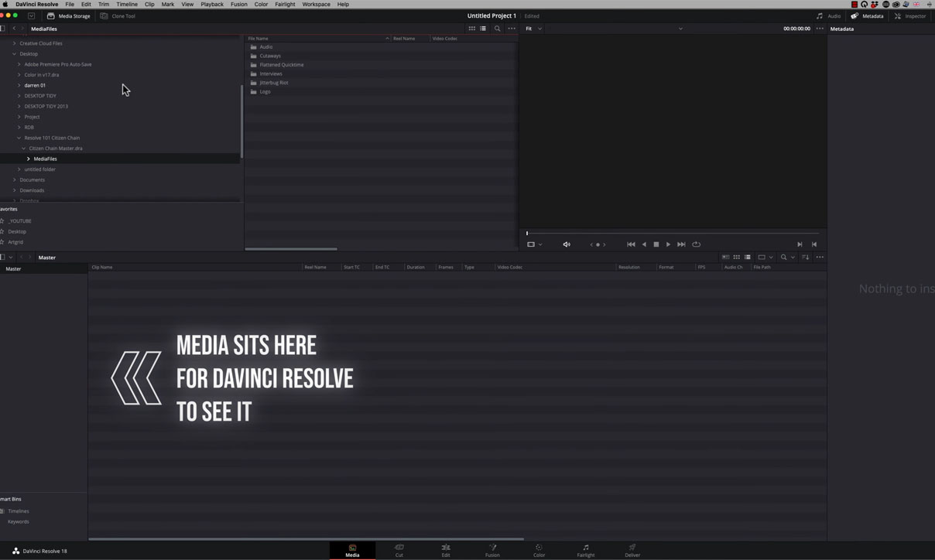935x560 pixels.
Task: Switch media storage to list view
Action: point(483,29)
